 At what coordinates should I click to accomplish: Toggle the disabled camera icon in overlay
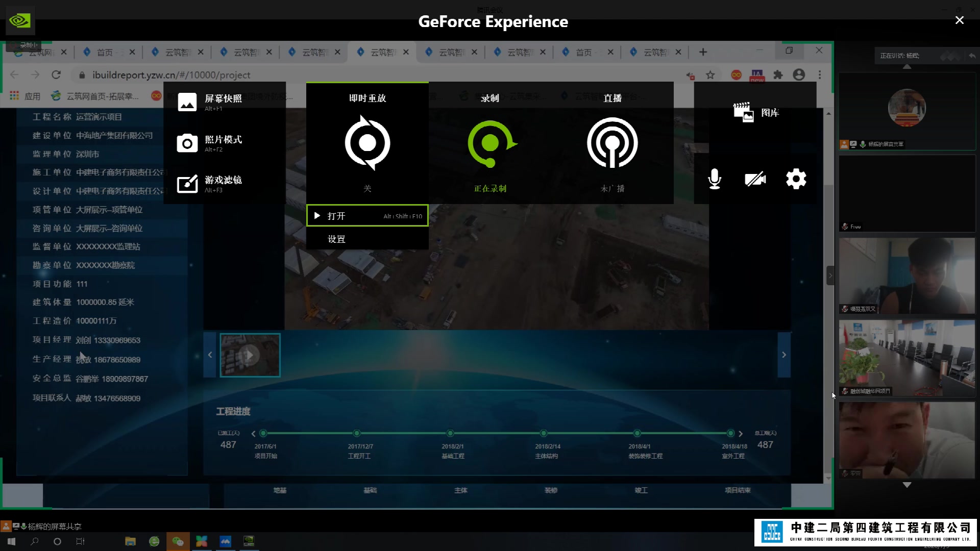[x=755, y=179]
